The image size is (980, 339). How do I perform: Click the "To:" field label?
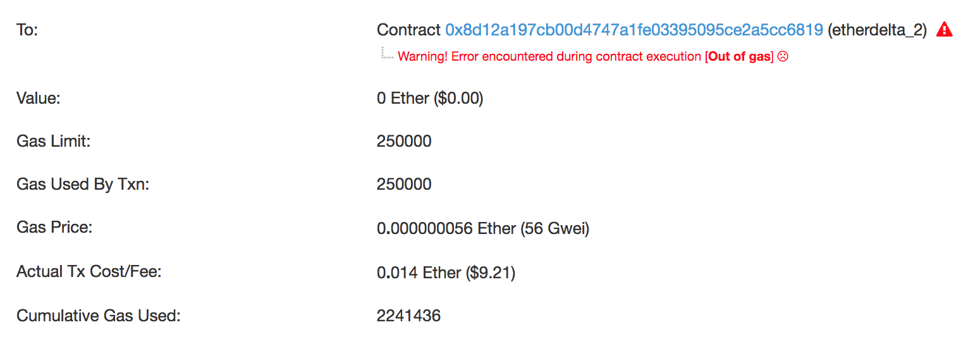click(27, 30)
